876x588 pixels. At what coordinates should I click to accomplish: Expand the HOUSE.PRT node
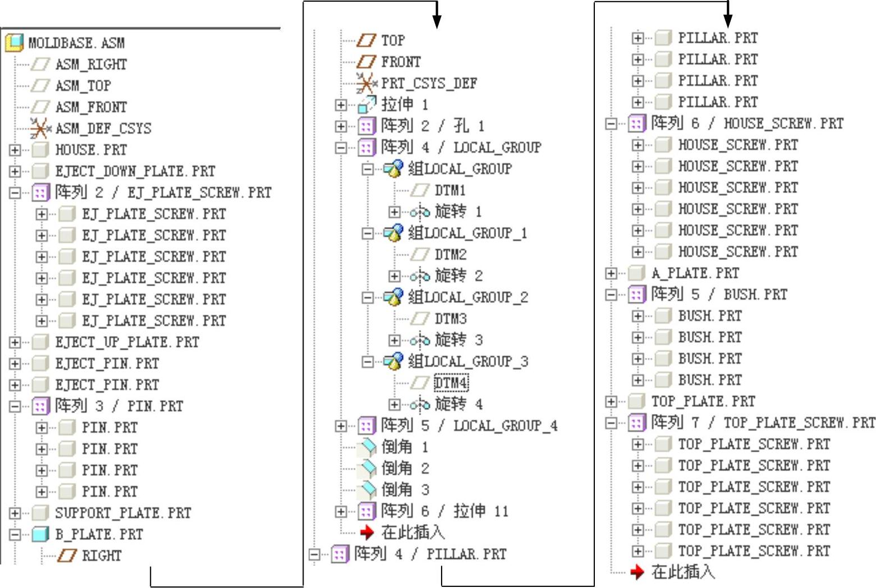(x=15, y=150)
